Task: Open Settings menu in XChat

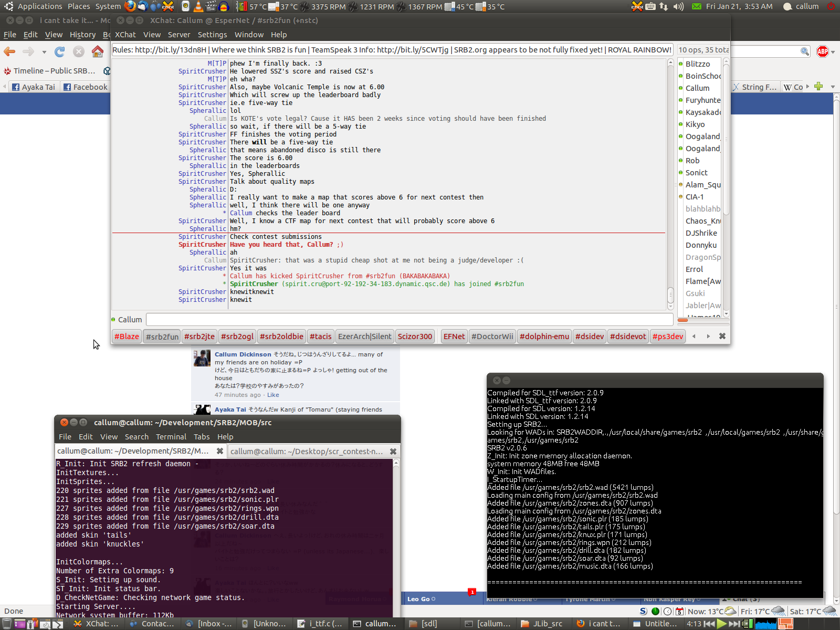Action: coord(212,35)
